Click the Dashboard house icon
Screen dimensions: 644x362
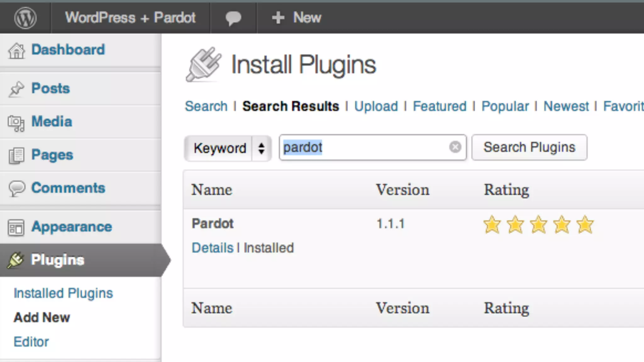tap(16, 51)
